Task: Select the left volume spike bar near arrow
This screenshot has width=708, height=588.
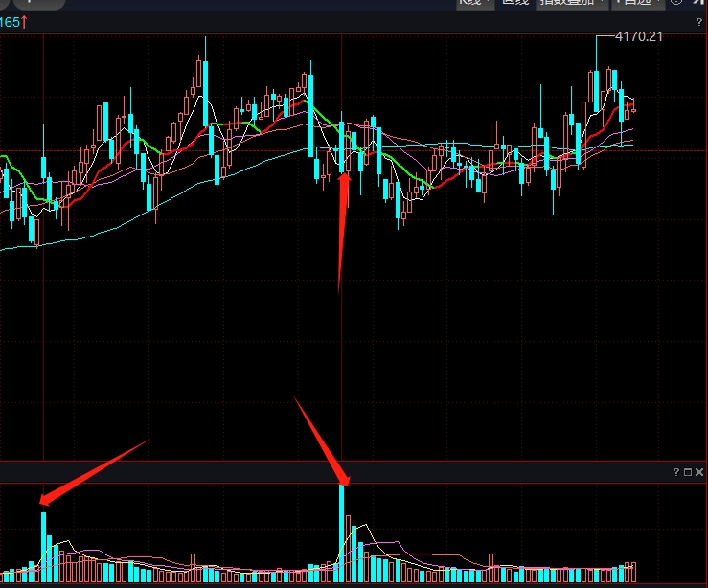Action: (43, 546)
